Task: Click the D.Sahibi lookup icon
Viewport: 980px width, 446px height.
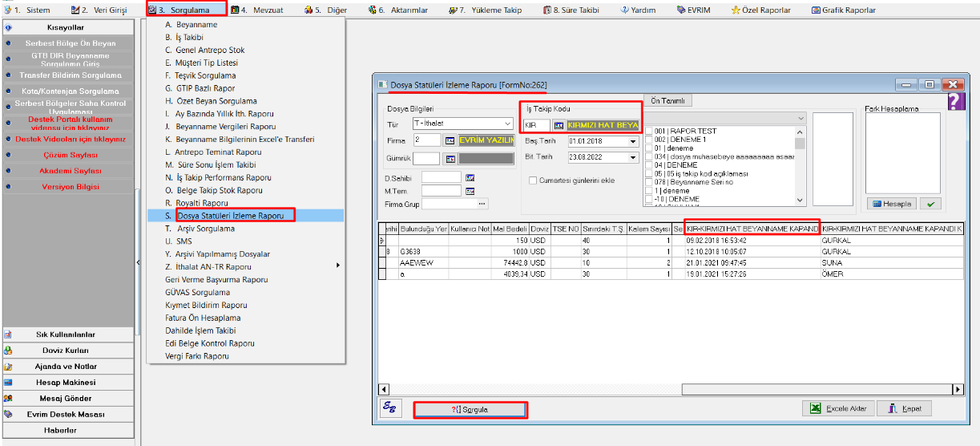Action: [470, 177]
